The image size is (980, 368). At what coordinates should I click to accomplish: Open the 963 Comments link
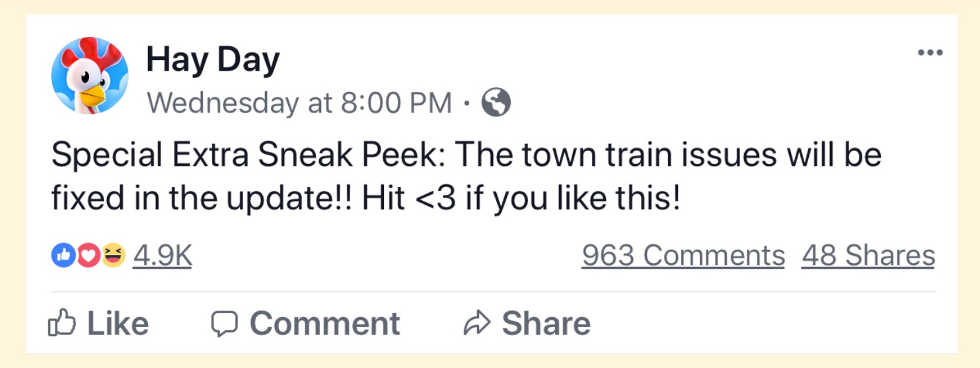pyautogui.click(x=683, y=256)
